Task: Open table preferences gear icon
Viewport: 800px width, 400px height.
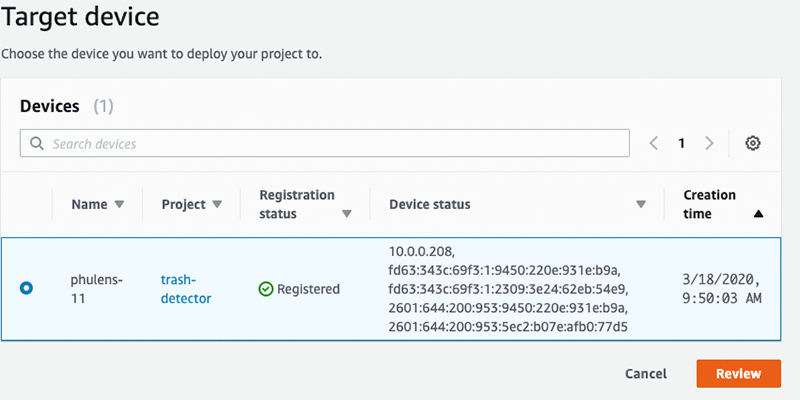Action: click(753, 143)
